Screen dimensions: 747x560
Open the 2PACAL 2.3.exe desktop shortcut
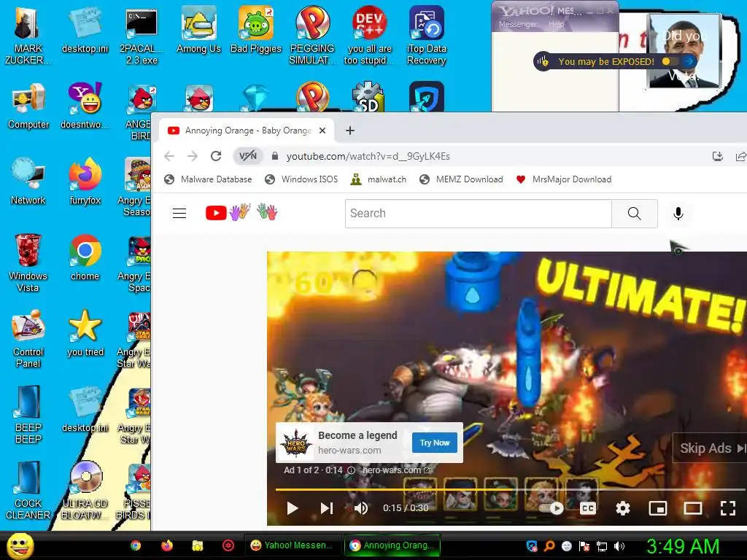click(142, 36)
